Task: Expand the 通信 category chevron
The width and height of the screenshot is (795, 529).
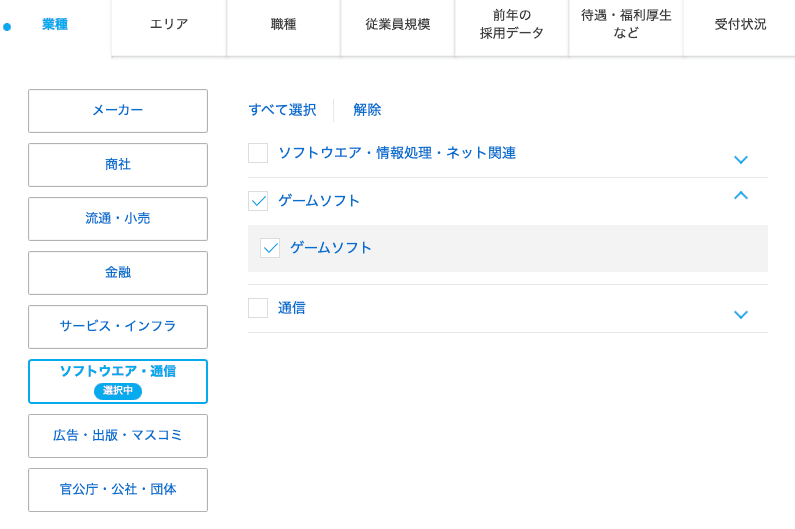Action: 740,314
